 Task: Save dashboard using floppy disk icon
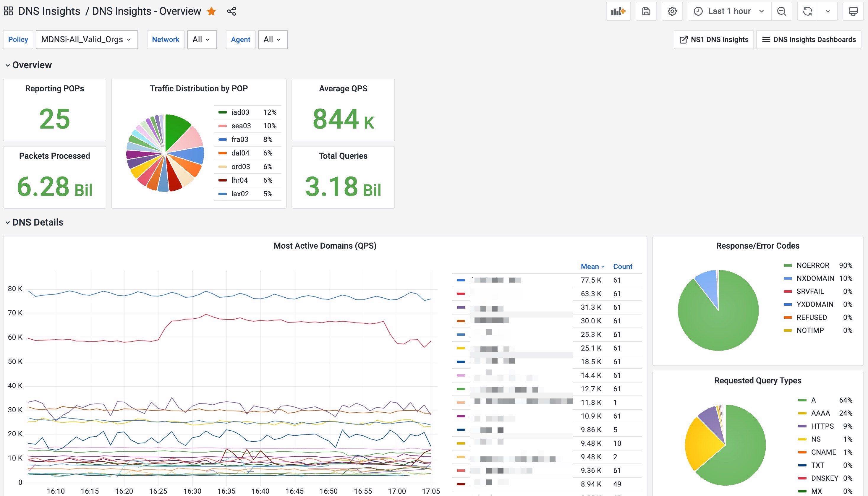pos(646,11)
